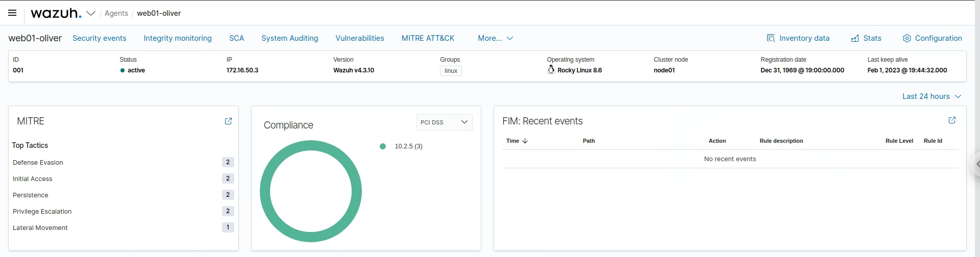
Task: Click No recent events message
Action: click(730, 159)
